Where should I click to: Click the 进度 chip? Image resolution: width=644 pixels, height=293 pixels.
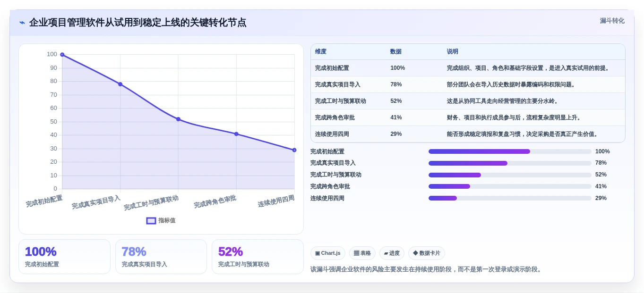pos(392,253)
